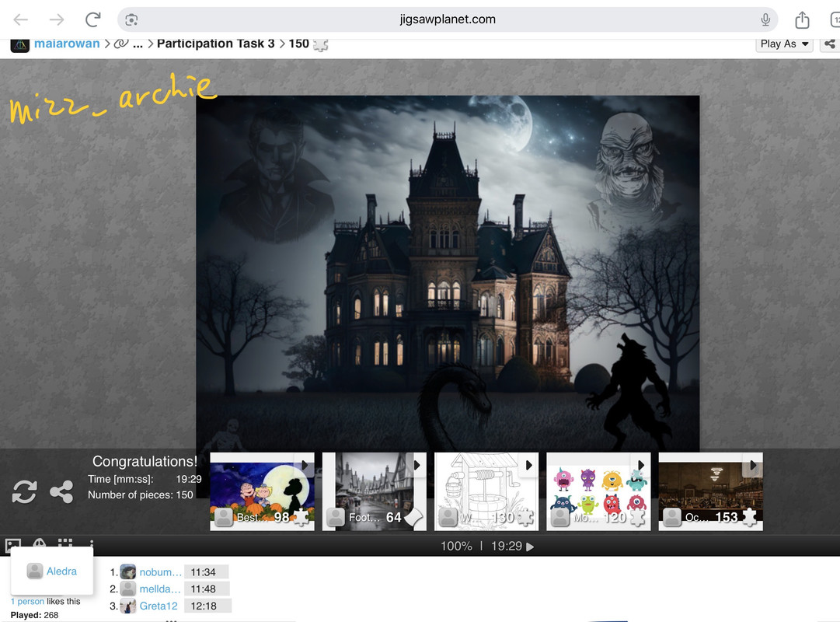The width and height of the screenshot is (840, 622).
Task: Open the 'Best... 98' suggested puzzle thumbnail
Action: (x=262, y=491)
